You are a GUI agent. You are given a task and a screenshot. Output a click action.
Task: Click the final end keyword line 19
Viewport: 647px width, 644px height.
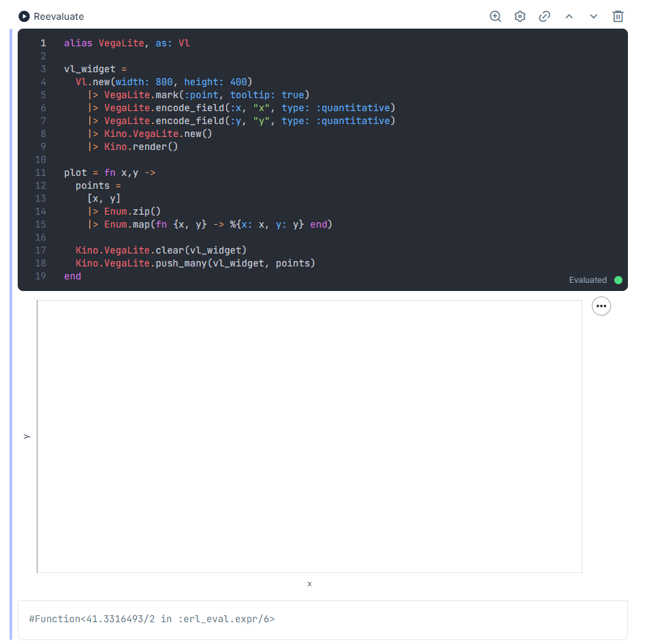point(73,276)
